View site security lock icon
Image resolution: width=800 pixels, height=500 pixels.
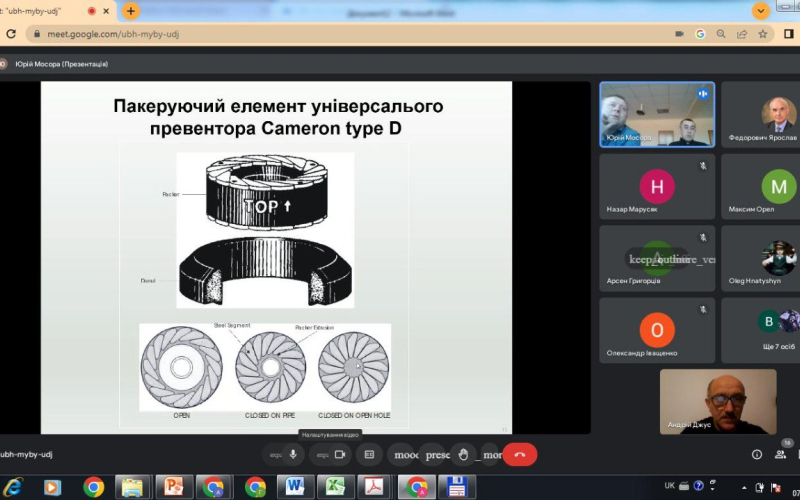[x=36, y=34]
